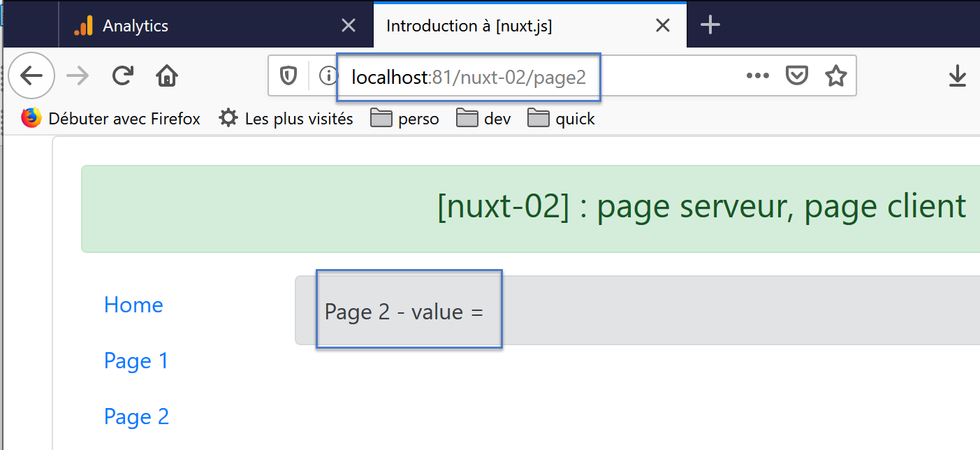980x450 pixels.
Task: Close the Analytics tab
Action: coord(348,26)
